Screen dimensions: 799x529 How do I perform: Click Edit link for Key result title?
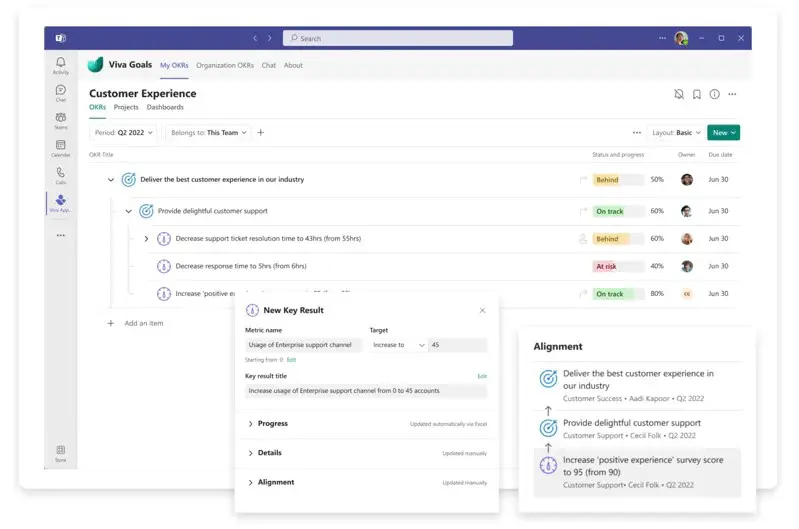(482, 376)
